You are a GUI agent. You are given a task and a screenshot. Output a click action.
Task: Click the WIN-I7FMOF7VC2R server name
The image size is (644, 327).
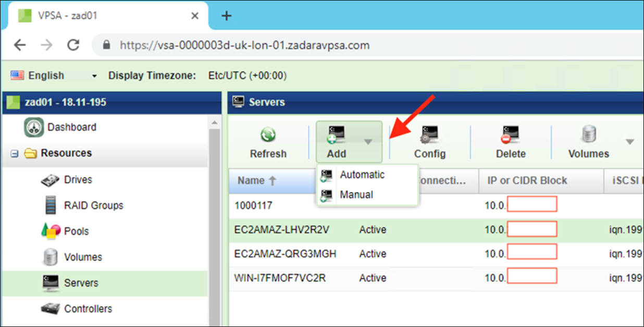[x=281, y=278]
